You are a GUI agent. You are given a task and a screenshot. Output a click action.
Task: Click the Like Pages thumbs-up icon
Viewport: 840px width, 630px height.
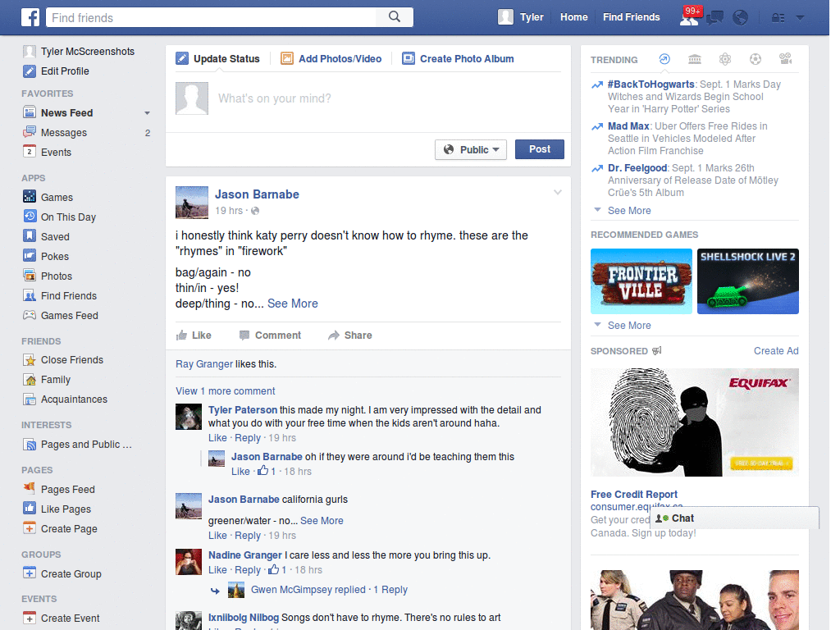pos(30,508)
